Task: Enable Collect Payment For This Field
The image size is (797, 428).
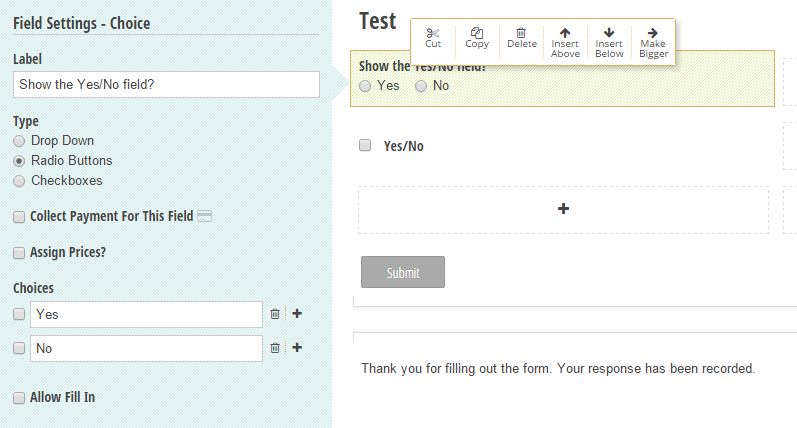Action: (19, 216)
